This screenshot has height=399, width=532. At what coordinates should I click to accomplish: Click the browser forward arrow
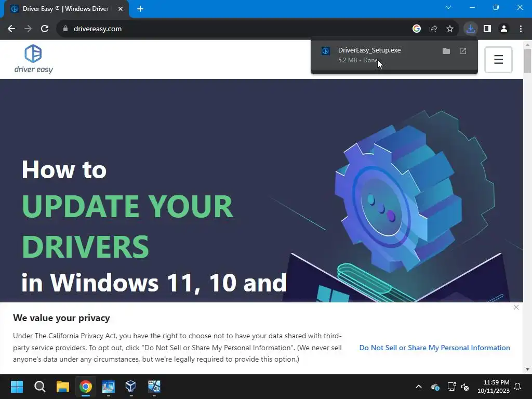pos(28,29)
